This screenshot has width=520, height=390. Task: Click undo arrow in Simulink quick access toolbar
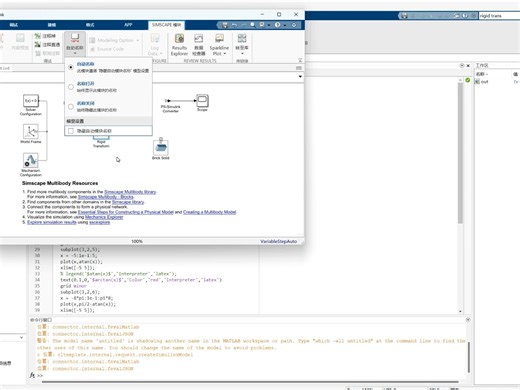234,25
